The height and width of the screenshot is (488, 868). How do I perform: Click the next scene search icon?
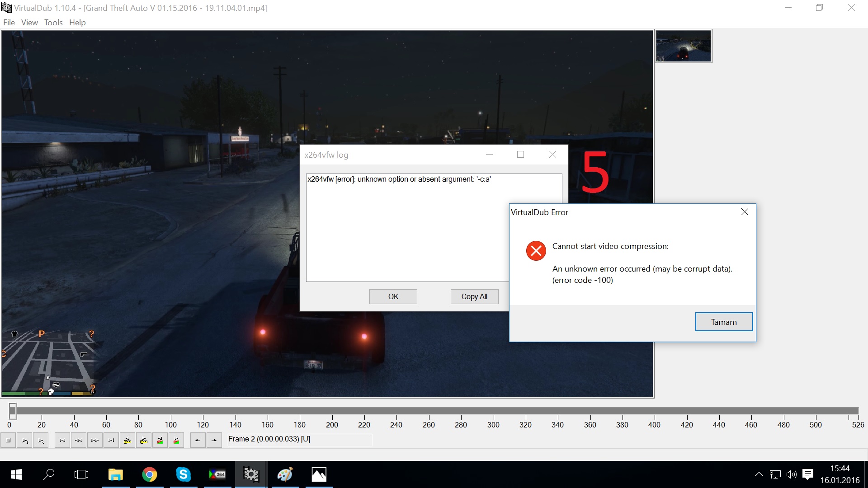click(176, 441)
